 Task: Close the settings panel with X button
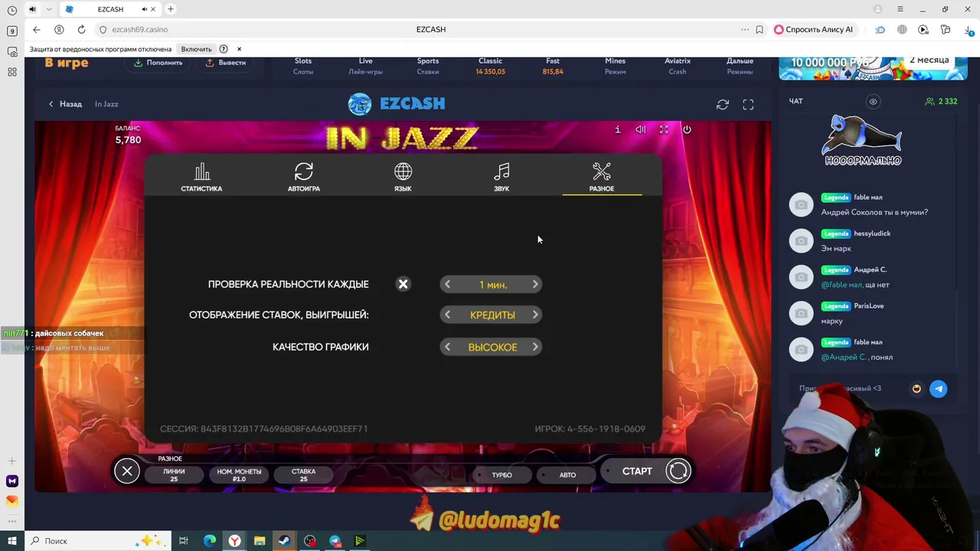pos(127,471)
